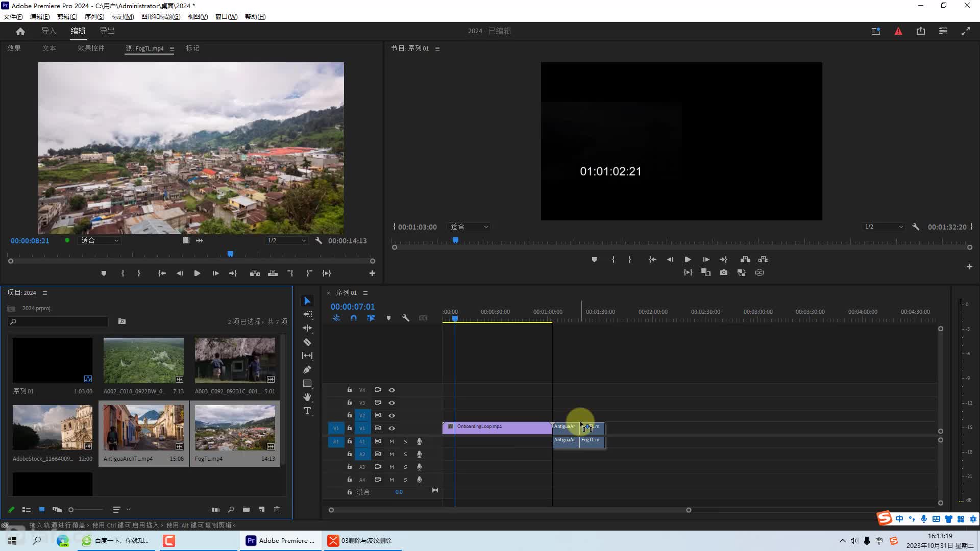Open the 序列(S) menu
The image size is (980, 551).
[94, 17]
